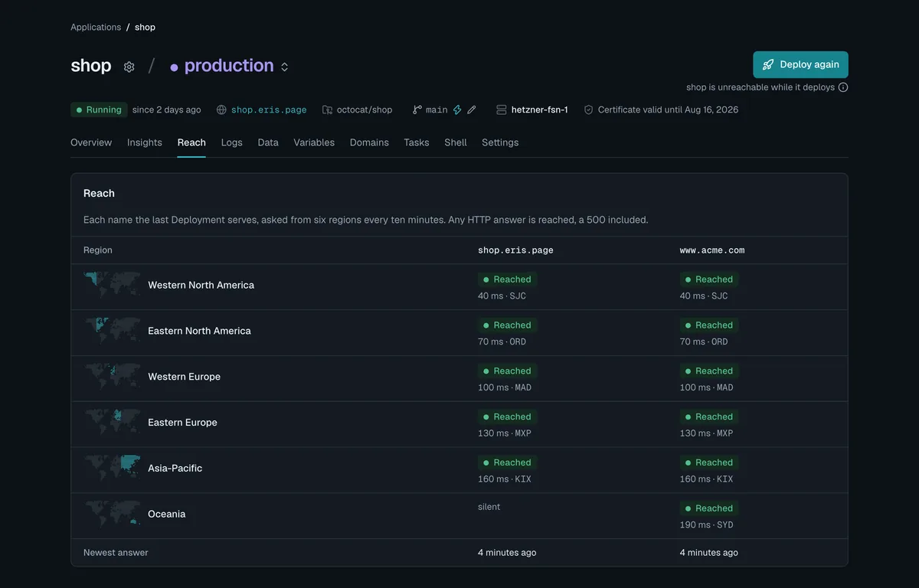Screen dimensions: 919x588
Task: Open the Domains tab
Action: click(x=369, y=142)
